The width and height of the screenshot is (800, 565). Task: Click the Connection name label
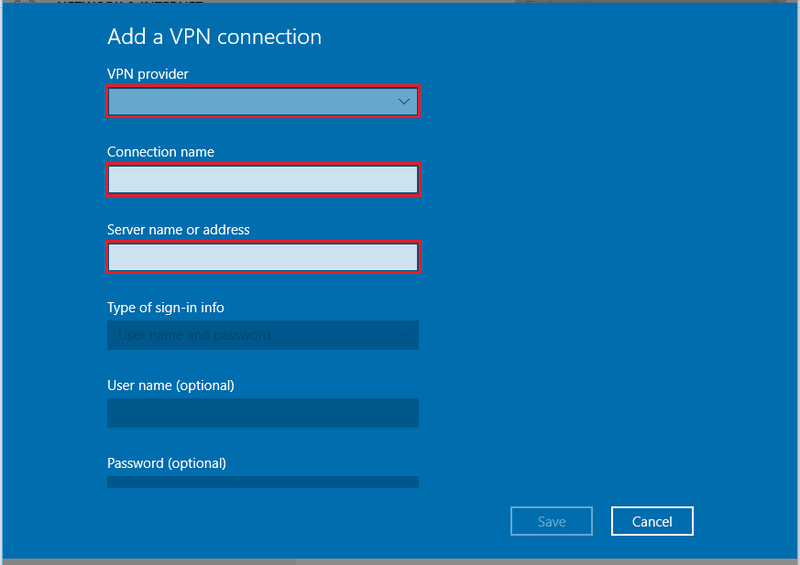pyautogui.click(x=161, y=152)
